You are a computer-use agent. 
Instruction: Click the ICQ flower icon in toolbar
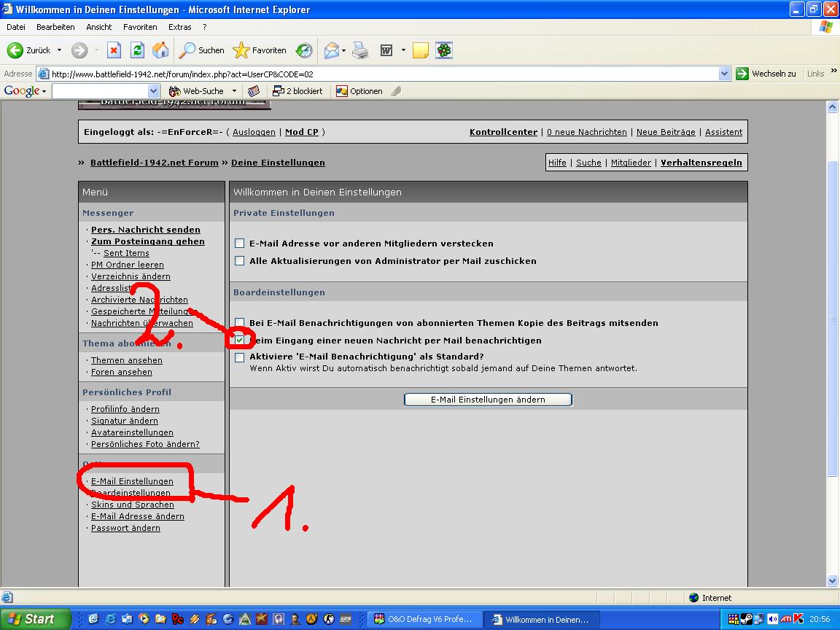point(444,50)
